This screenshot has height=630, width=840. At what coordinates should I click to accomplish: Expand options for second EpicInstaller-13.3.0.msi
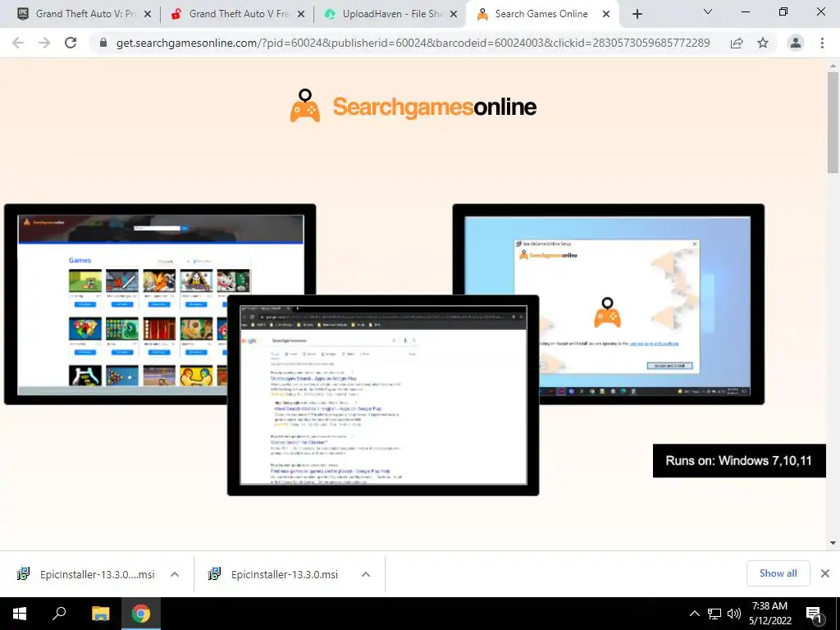click(x=366, y=574)
